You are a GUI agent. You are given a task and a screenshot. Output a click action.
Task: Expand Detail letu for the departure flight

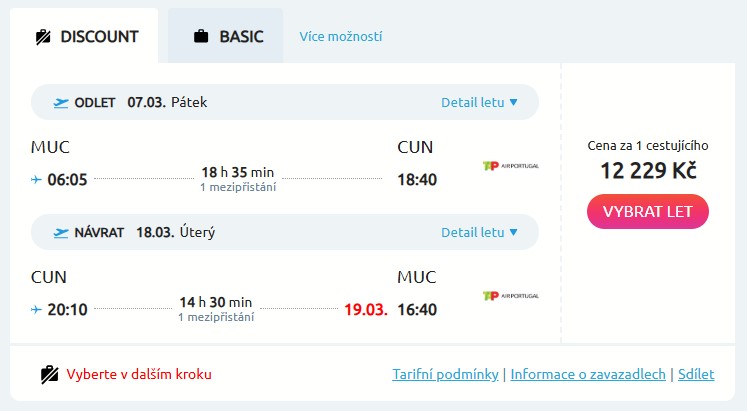[479, 102]
